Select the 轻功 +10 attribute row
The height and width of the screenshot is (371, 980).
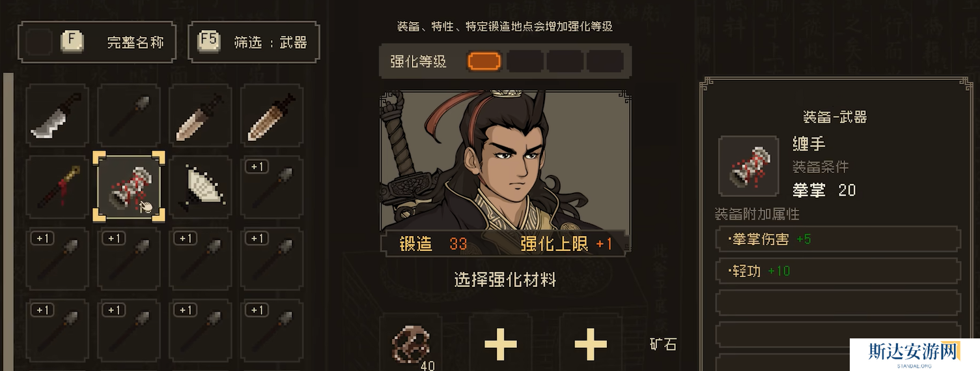(x=838, y=271)
